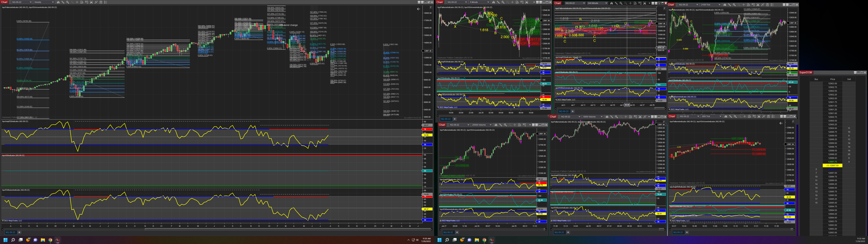Open Properties list icon on Weekly chart
The image size is (868, 244).
click(x=105, y=2)
